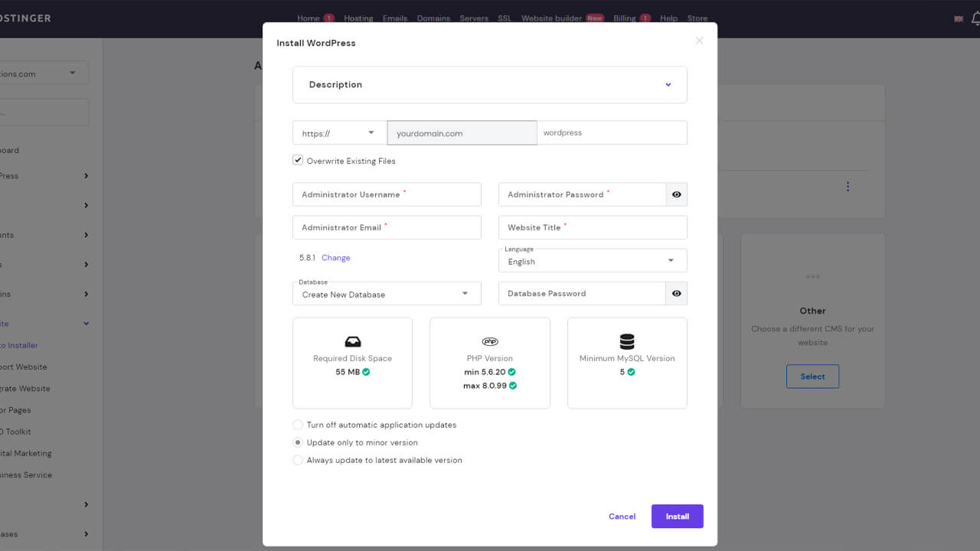Close the Install WordPress dialog
This screenshot has height=551, width=980.
(x=699, y=41)
